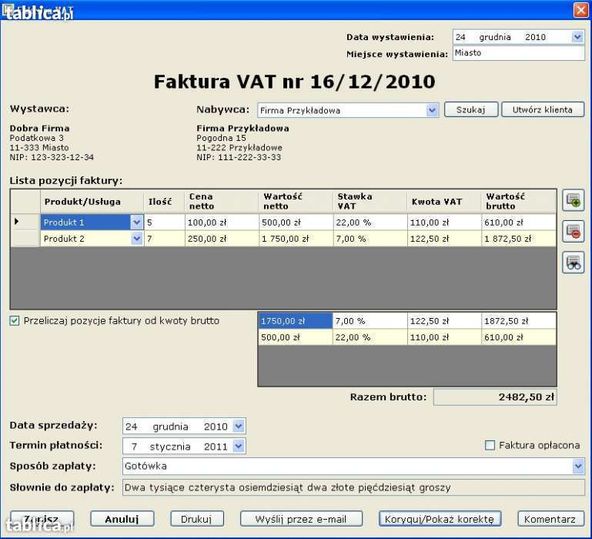Click the Słownie do zapłaty field
592x539 pixels.
click(x=353, y=488)
